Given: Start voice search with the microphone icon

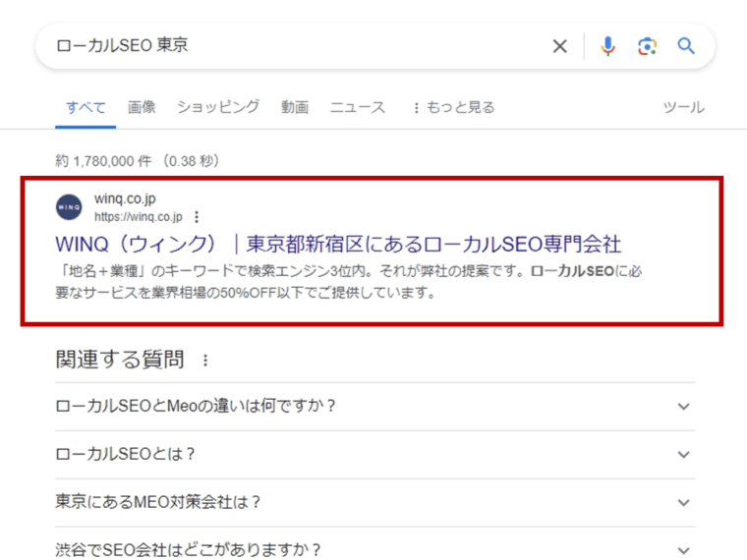Looking at the screenshot, I should coord(607,46).
